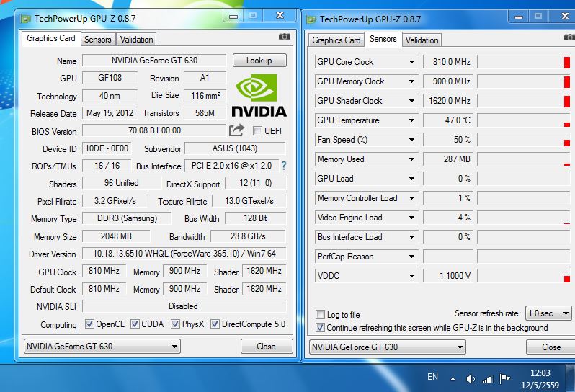
Task: Click GPU-Z title bar icon in left window
Action: coord(26,18)
